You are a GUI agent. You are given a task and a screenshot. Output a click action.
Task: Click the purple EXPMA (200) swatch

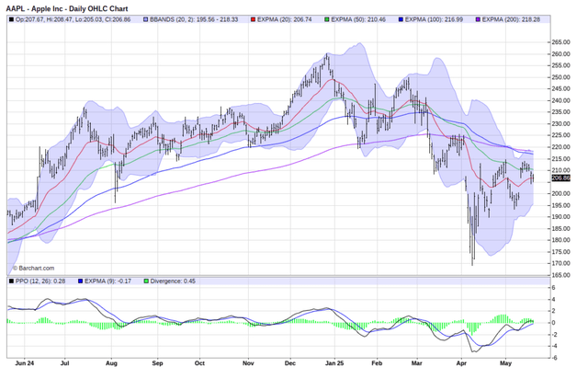[478, 19]
